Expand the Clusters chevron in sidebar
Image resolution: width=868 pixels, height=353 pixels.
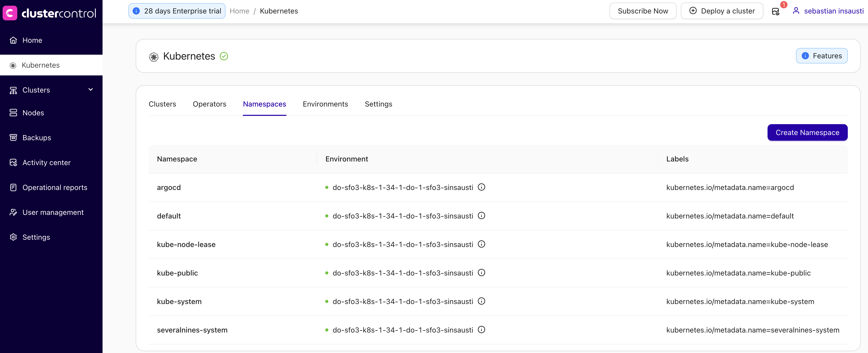tap(90, 90)
